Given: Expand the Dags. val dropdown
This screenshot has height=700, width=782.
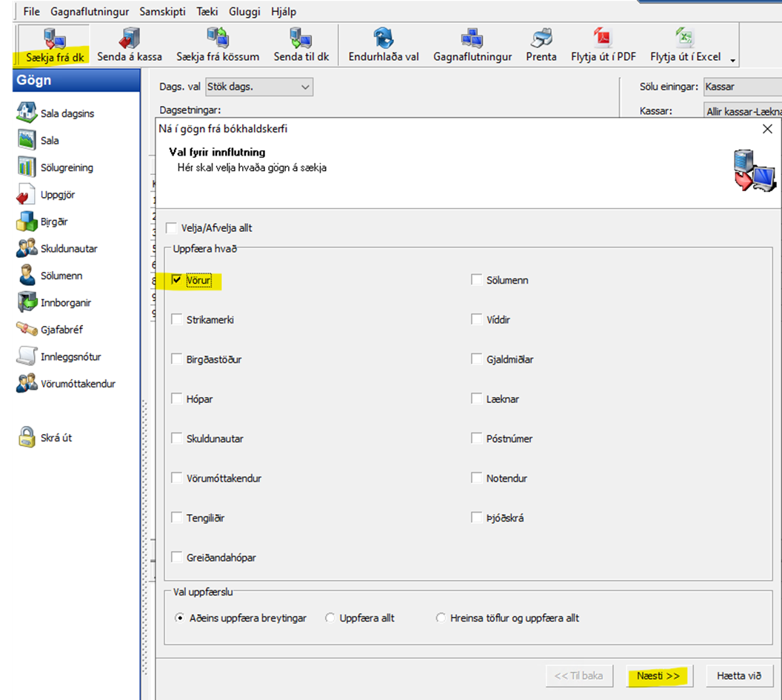Looking at the screenshot, I should click(x=305, y=87).
